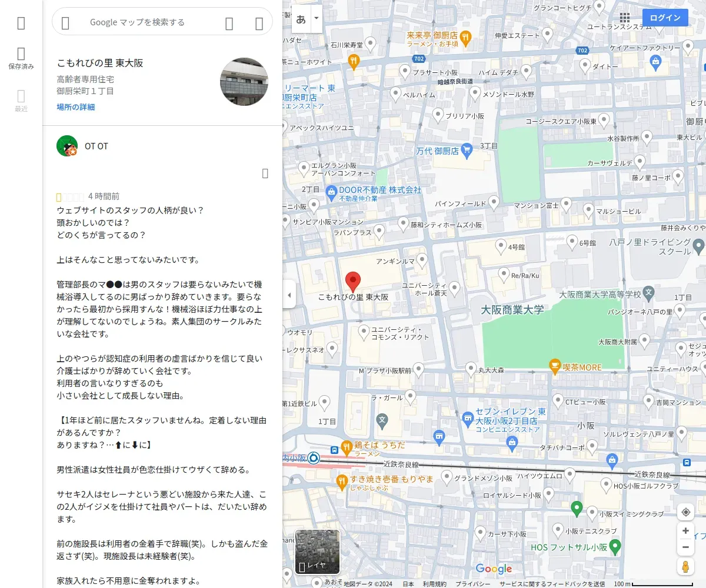Click the 万代 御厨店 shopping cart marker
The image size is (706, 588).
467,150
